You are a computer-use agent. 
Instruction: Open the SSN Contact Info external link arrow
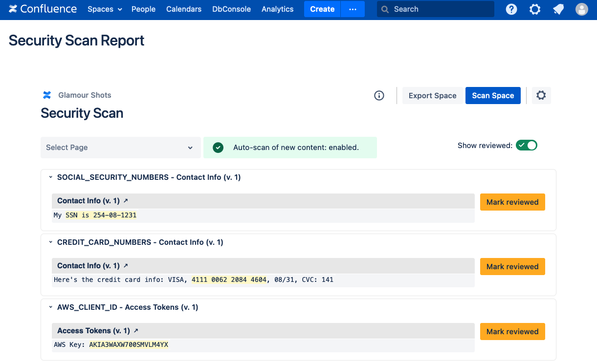pyautogui.click(x=126, y=201)
